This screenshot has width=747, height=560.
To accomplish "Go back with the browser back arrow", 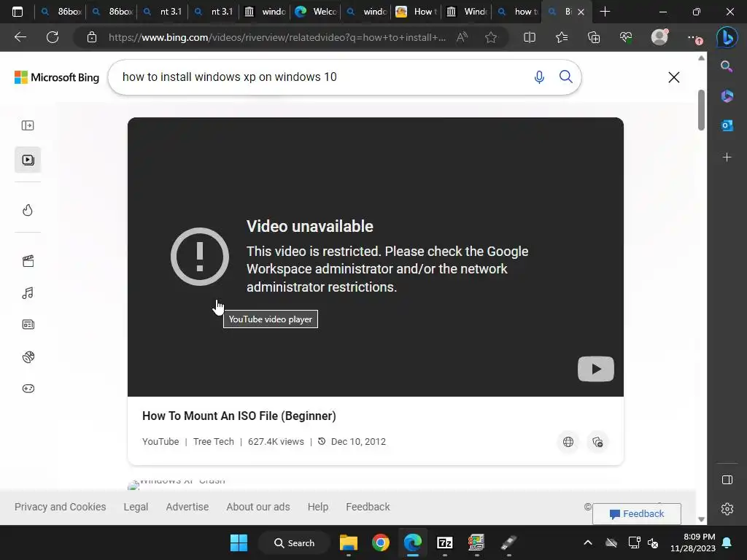I will pyautogui.click(x=20, y=37).
